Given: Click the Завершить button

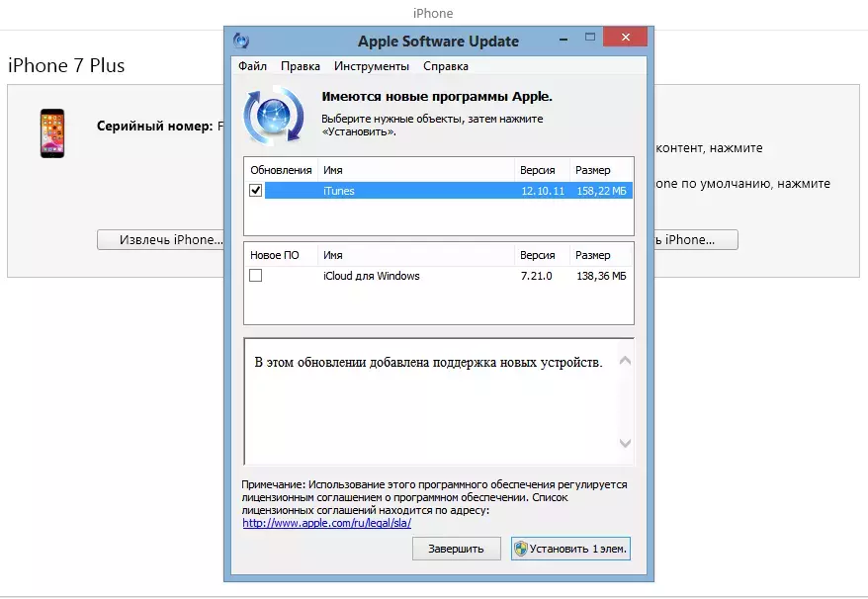Looking at the screenshot, I should click(x=456, y=549).
